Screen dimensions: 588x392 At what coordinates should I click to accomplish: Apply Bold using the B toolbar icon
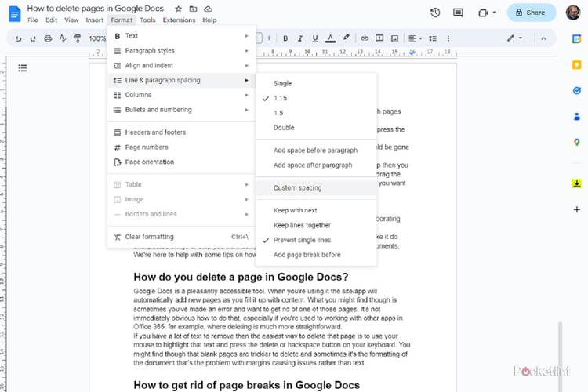click(285, 38)
